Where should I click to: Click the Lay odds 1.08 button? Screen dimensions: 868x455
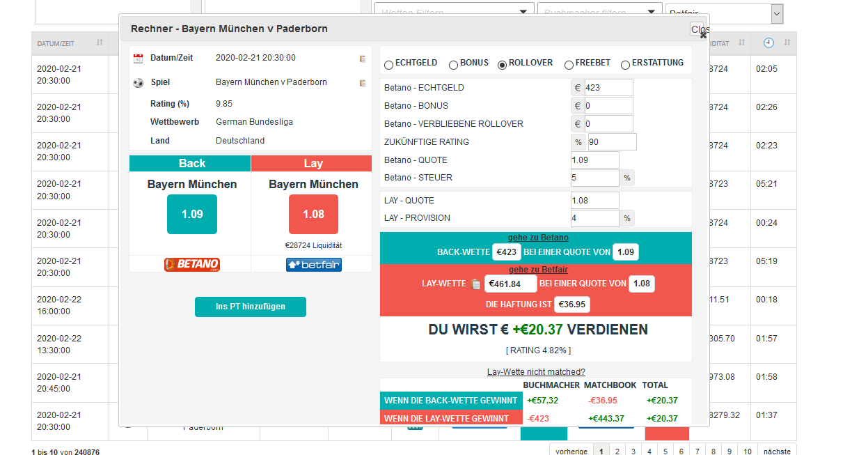[313, 214]
